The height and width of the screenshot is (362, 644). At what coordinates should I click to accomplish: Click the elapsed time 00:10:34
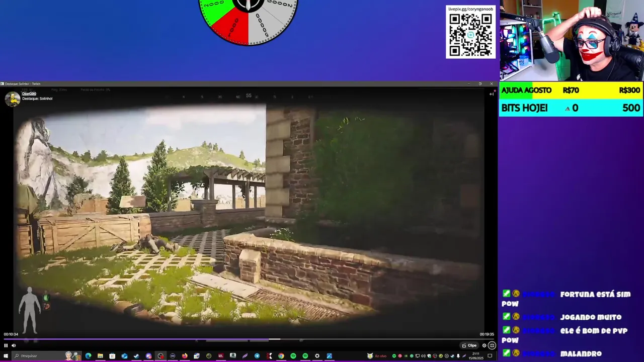11,334
